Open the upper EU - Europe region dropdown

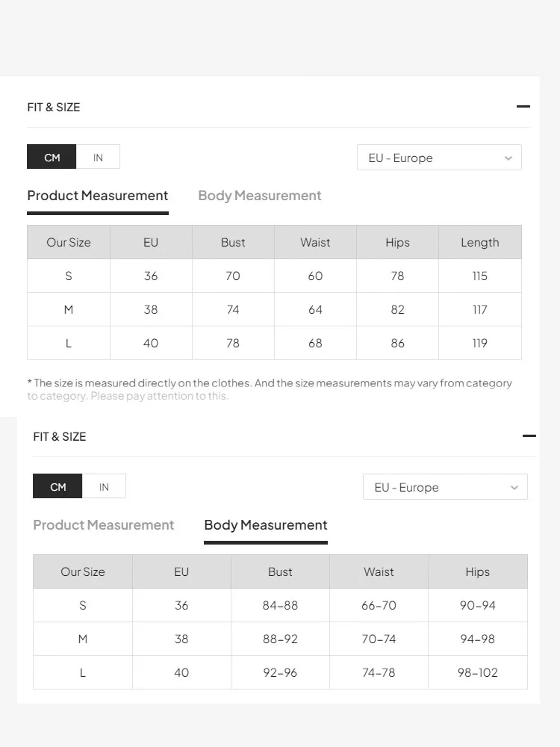tap(439, 157)
